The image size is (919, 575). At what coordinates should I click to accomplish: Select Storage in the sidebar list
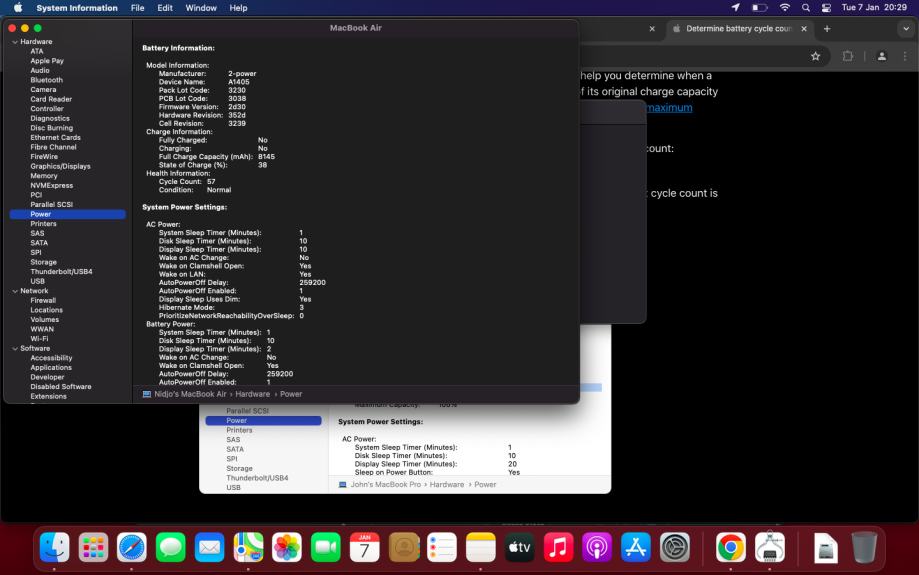pyautogui.click(x=45, y=262)
